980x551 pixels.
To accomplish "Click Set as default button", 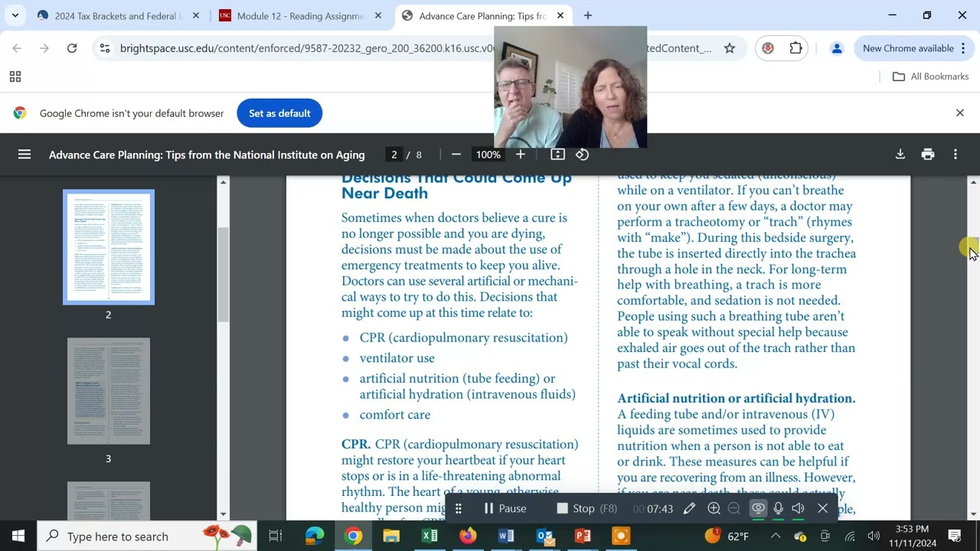I will click(279, 113).
